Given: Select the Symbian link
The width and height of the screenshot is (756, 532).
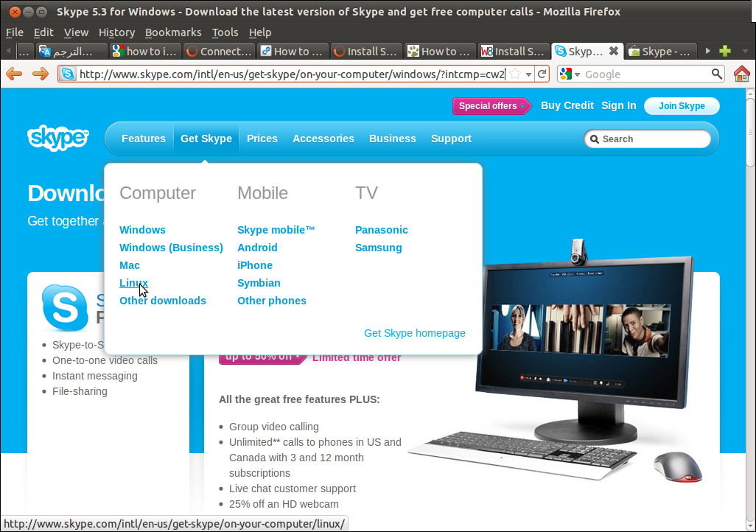Looking at the screenshot, I should [259, 283].
